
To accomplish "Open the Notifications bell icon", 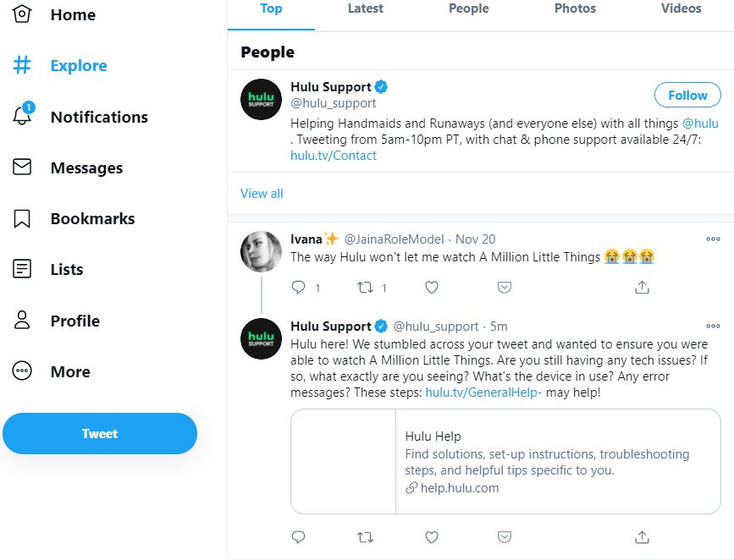I will click(23, 117).
